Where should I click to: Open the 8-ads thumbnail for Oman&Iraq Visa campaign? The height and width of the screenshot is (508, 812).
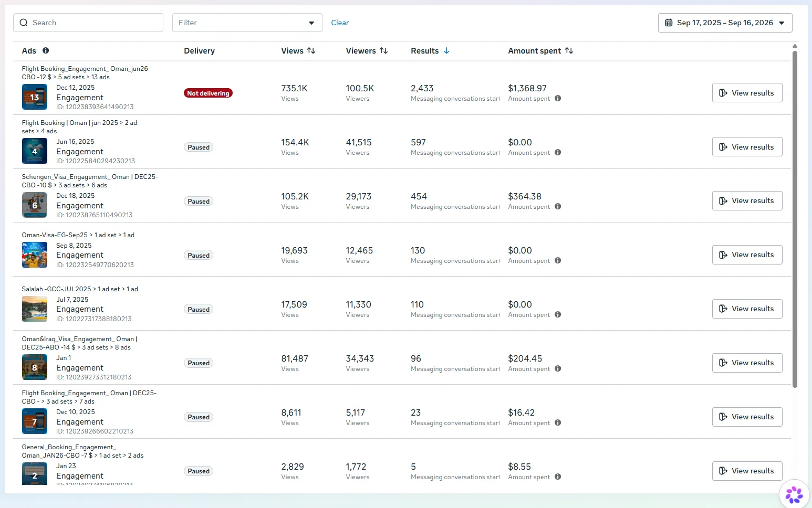[35, 367]
